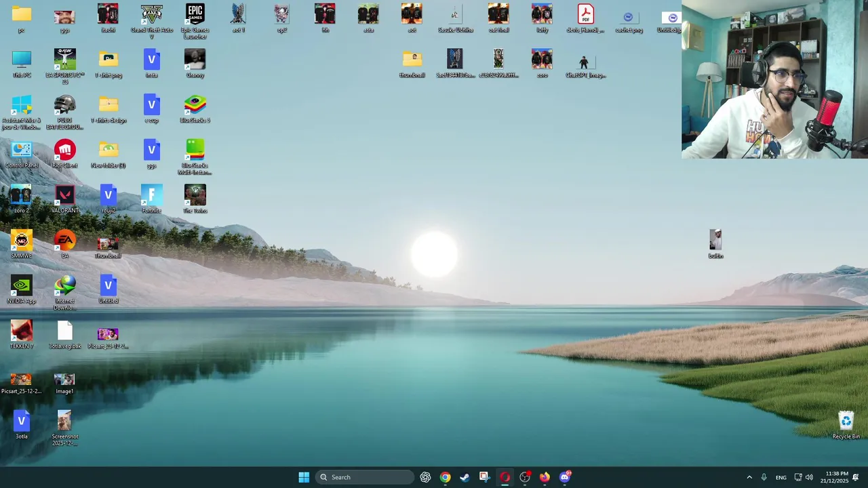
Task: Open the devis_Hamdi PDF file
Action: tap(585, 18)
